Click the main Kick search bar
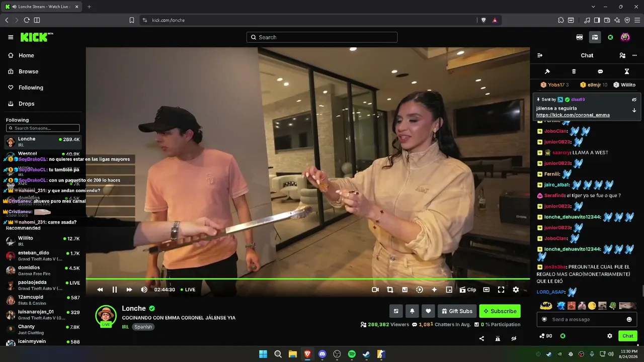The height and width of the screenshot is (362, 644). click(x=322, y=37)
